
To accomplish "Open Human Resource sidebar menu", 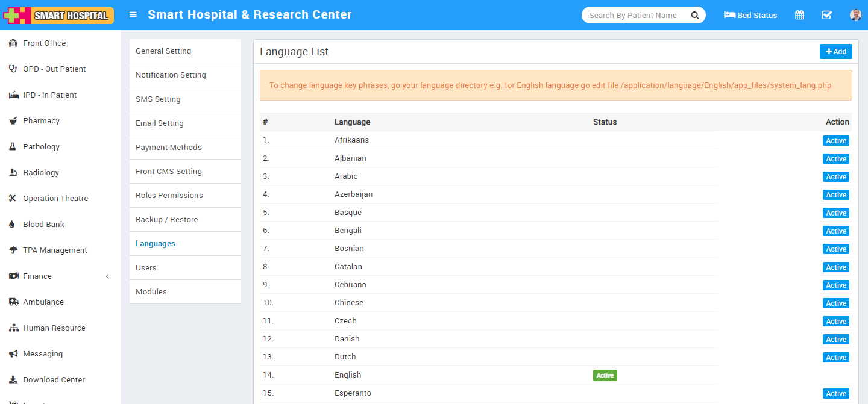I will pyautogui.click(x=54, y=328).
